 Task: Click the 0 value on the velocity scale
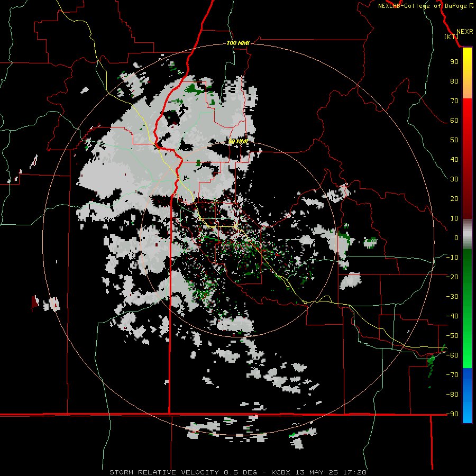(x=456, y=237)
